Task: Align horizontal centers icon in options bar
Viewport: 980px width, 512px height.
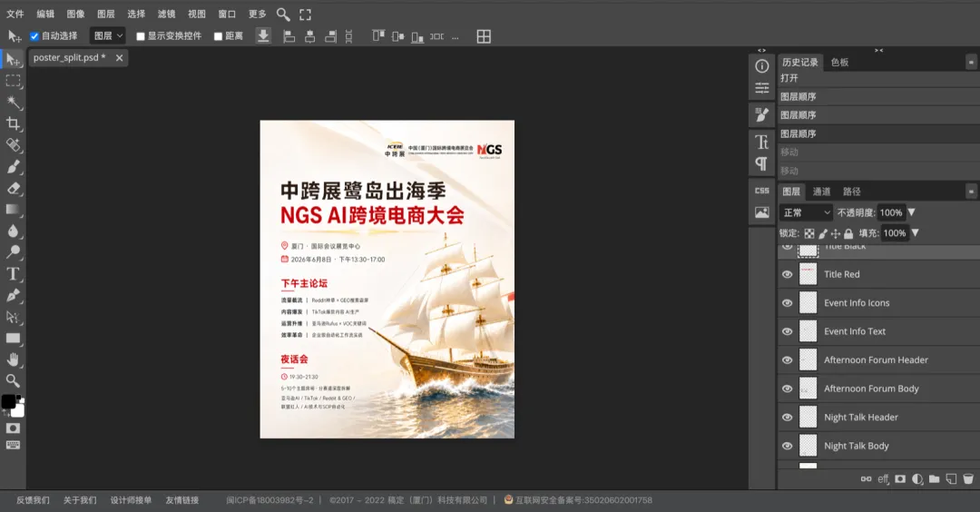Action: pyautogui.click(x=309, y=36)
